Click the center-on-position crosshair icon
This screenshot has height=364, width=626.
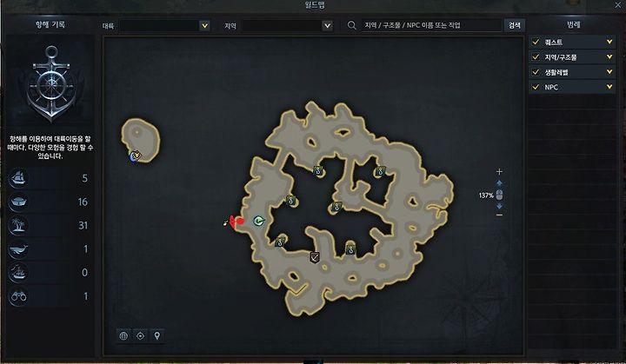coord(140,336)
